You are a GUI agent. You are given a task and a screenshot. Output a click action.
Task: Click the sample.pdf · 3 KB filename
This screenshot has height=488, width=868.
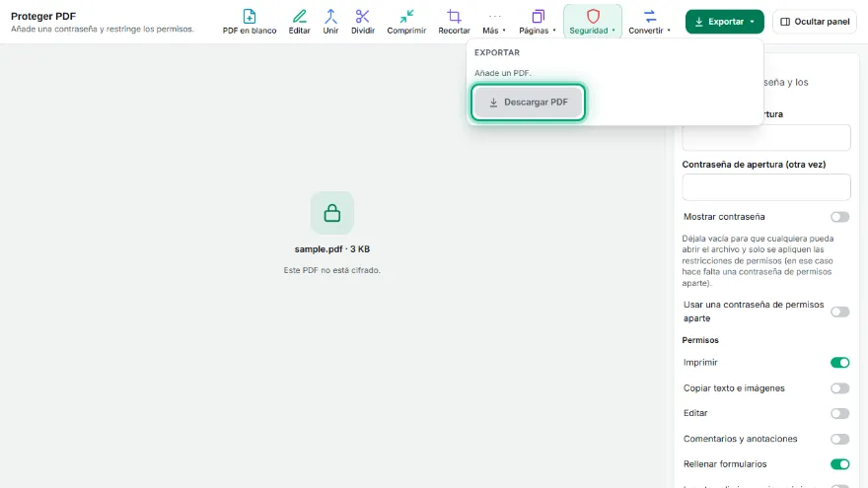(x=332, y=249)
